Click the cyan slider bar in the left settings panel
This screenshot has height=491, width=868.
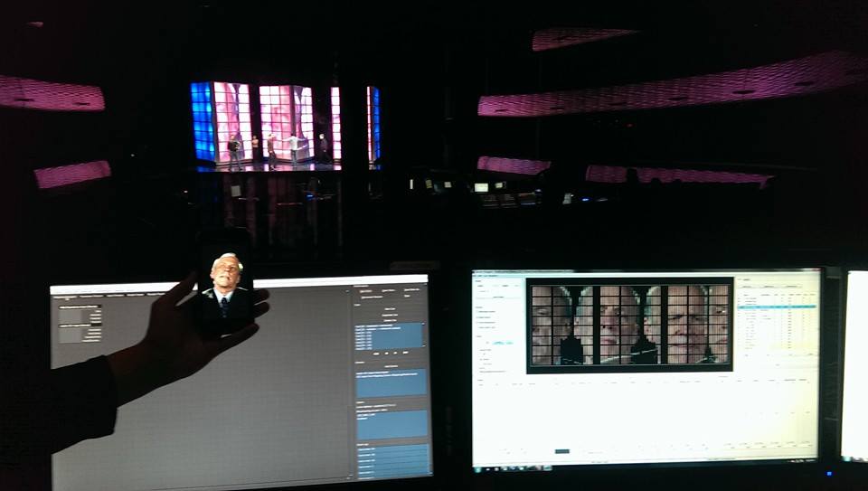click(502, 343)
